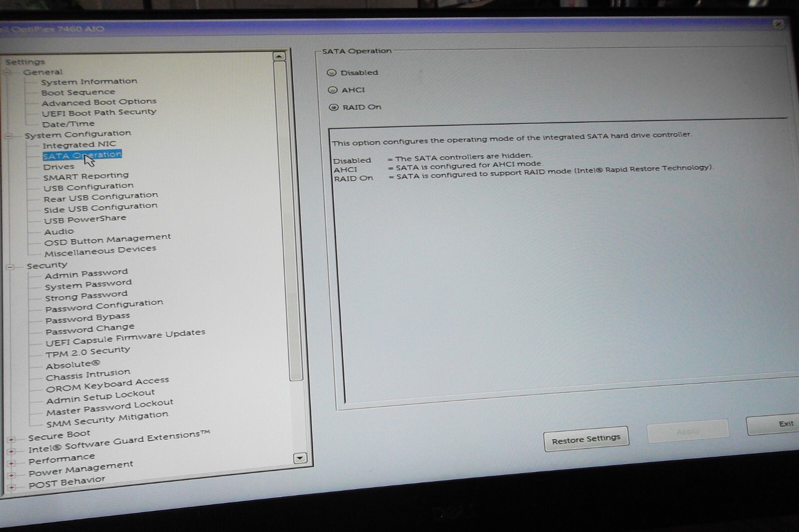Viewport: 799px width, 532px height.
Task: Expand the Secure Boot section
Action: [x=11, y=439]
